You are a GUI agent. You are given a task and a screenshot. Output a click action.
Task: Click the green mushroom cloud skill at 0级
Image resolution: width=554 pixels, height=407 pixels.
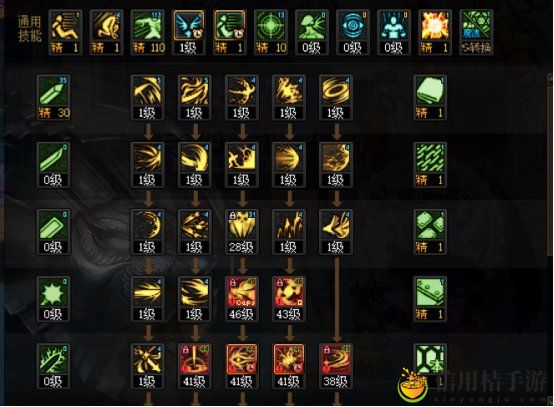(x=312, y=32)
